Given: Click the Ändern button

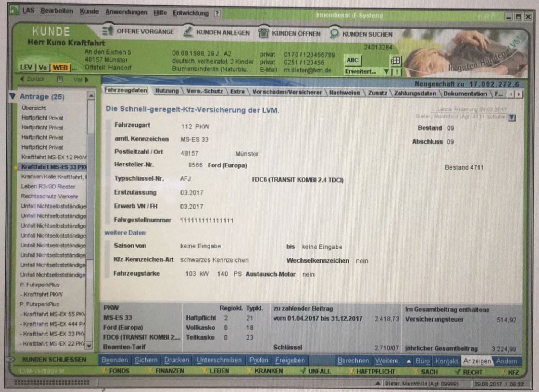Looking at the screenshot, I should point(507,361).
